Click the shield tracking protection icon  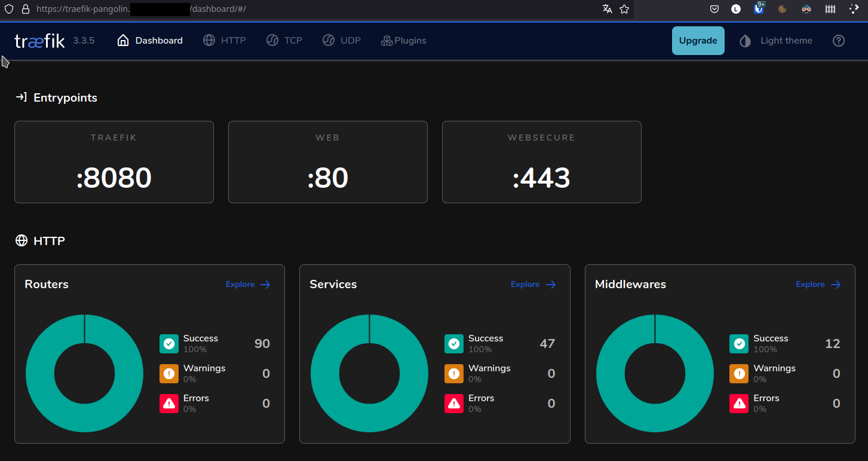[9, 9]
